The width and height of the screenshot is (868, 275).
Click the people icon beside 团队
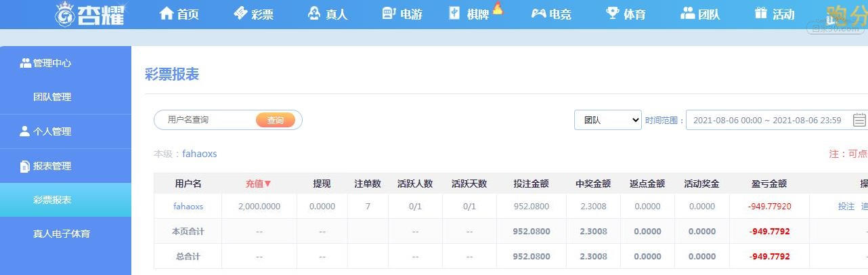(x=688, y=13)
